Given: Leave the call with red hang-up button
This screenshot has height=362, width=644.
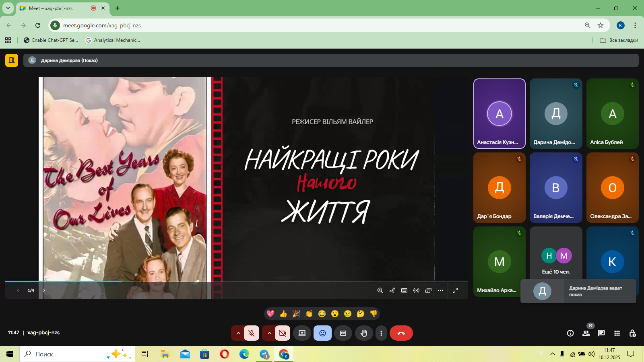Looking at the screenshot, I should (401, 333).
